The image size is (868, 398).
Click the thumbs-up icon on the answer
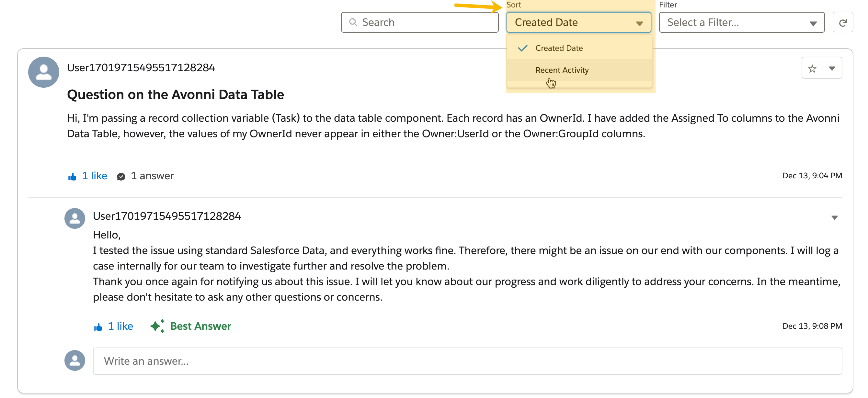pyautogui.click(x=98, y=327)
